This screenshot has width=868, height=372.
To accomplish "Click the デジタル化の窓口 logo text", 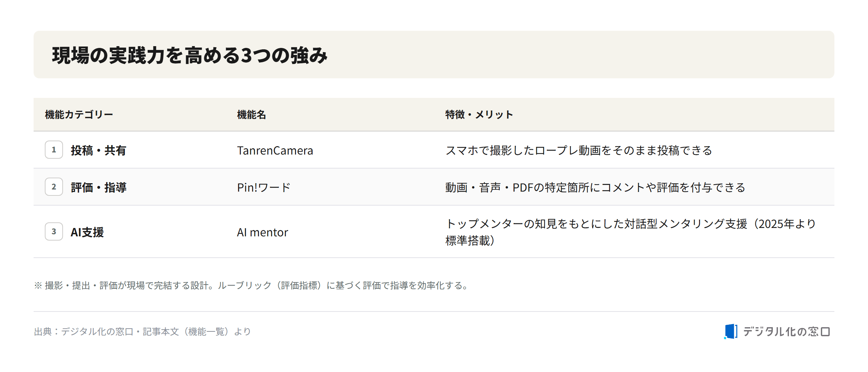I will (x=786, y=331).
